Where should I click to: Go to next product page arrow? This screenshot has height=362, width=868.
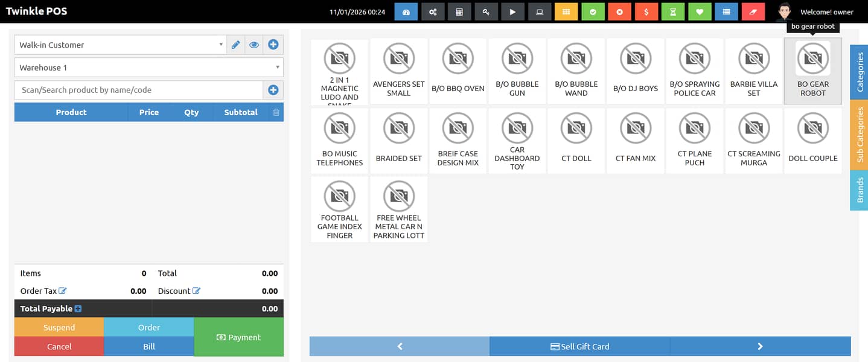coord(761,346)
